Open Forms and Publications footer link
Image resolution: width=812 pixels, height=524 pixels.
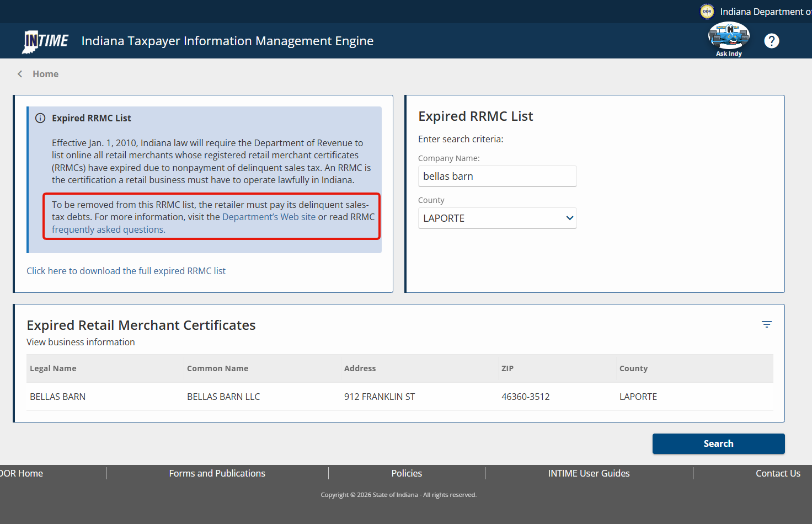[217, 473]
